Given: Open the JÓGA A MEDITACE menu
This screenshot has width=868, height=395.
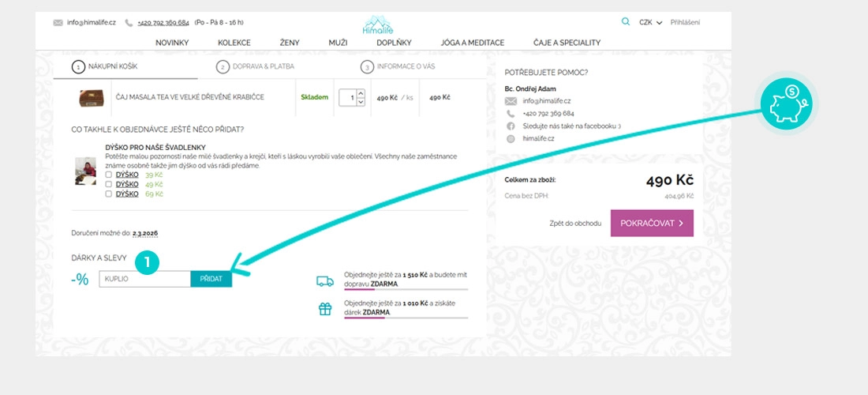Looking at the screenshot, I should [473, 43].
